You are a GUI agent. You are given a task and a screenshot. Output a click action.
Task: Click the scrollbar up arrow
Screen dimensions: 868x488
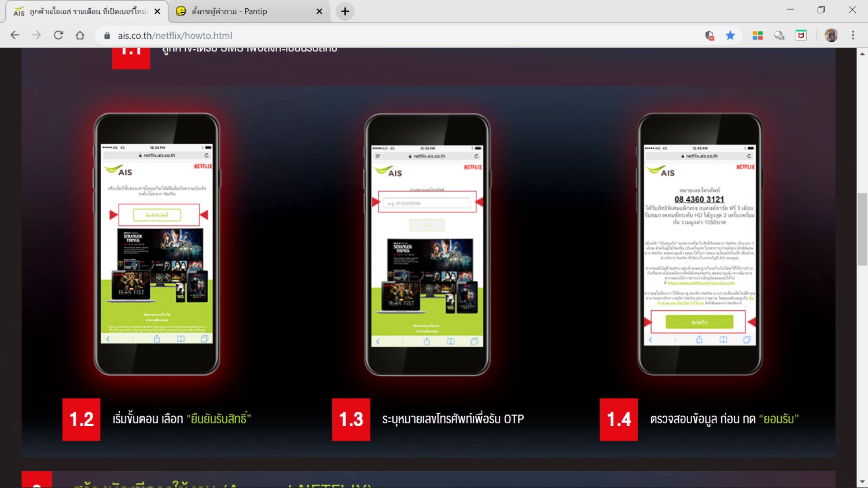862,54
